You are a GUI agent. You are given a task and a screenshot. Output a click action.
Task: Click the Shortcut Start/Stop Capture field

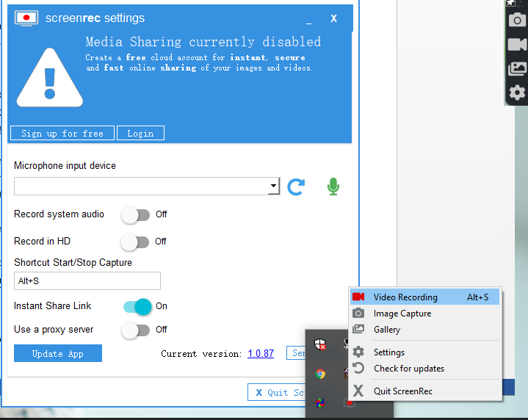point(87,281)
